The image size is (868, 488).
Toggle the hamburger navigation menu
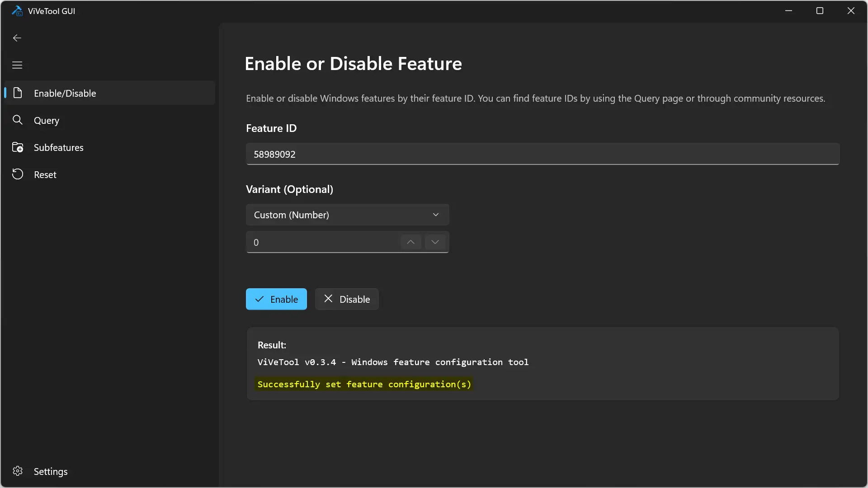pos(17,65)
